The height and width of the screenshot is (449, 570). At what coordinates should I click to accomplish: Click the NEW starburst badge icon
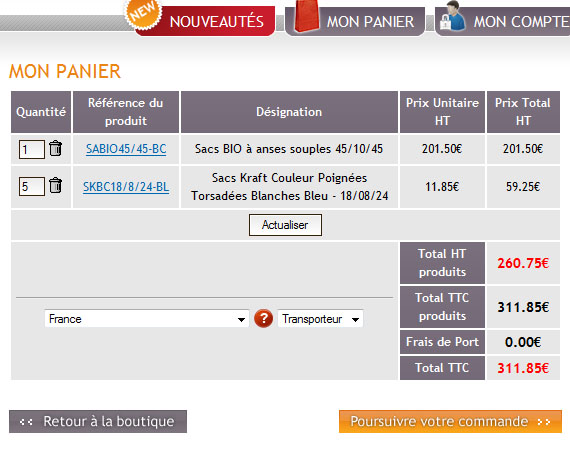point(143,13)
